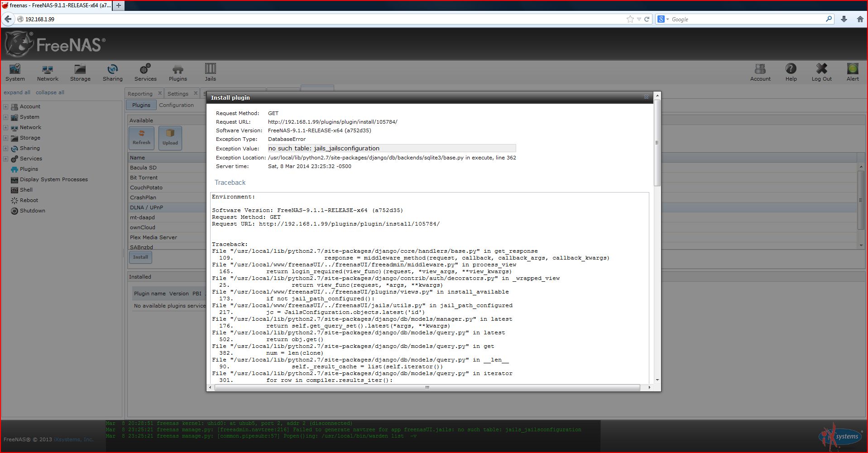Expand the System tree node
Viewport: 868px width, 453px height.
[x=5, y=117]
